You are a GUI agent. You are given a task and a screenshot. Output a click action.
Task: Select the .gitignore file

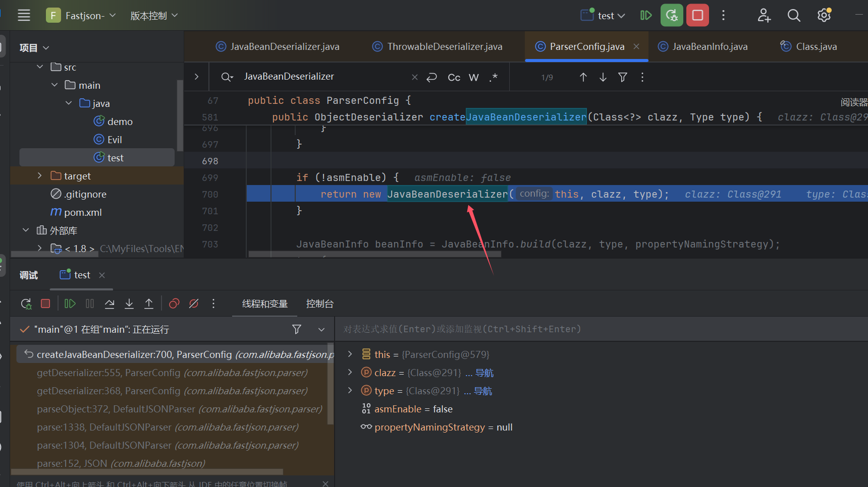click(x=78, y=194)
